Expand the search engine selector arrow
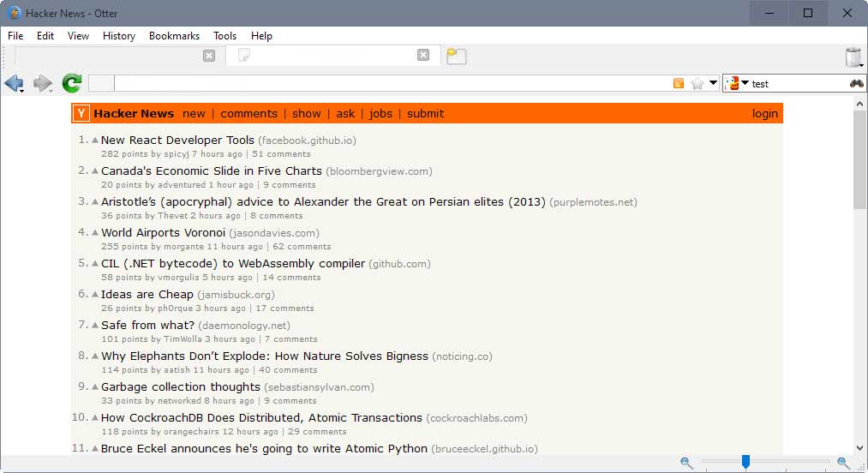868x473 pixels. click(745, 83)
